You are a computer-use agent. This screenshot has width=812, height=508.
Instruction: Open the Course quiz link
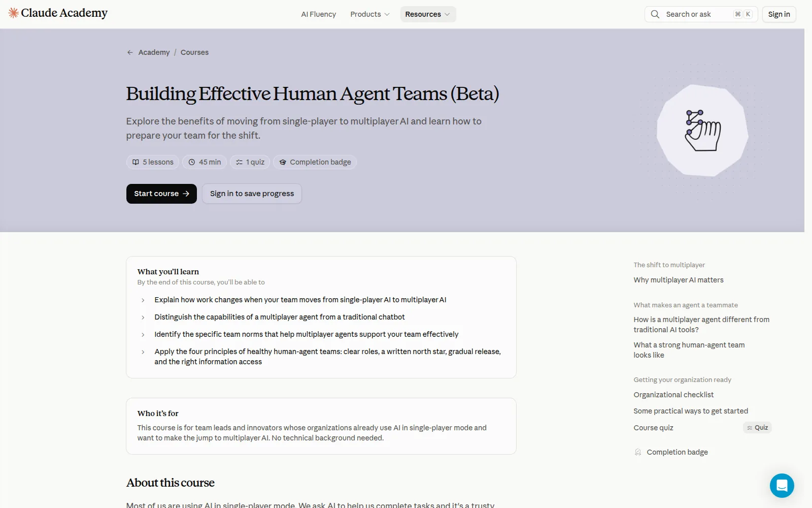[x=653, y=428]
